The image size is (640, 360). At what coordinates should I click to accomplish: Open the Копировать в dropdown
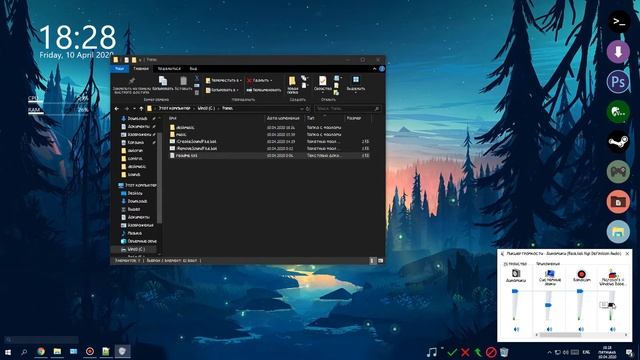tap(221, 90)
